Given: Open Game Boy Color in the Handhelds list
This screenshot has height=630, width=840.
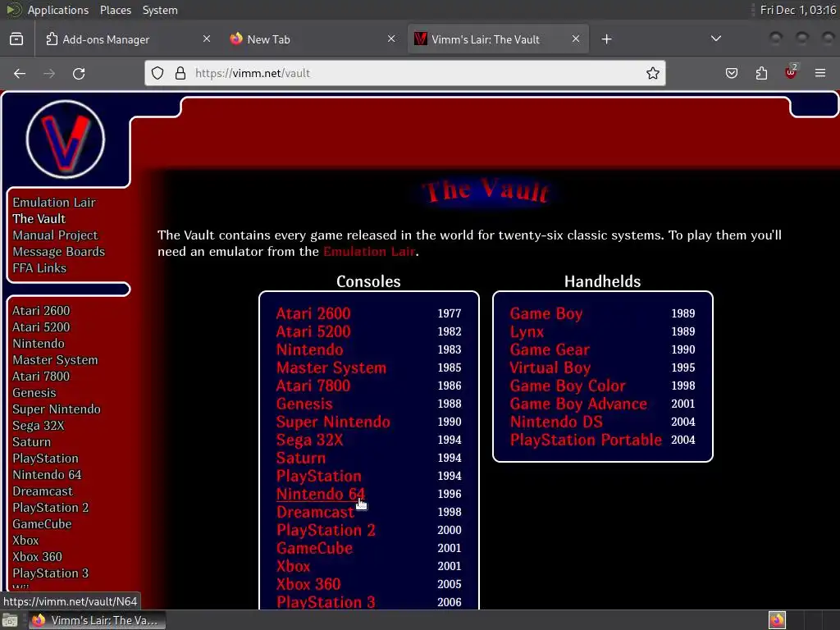Looking at the screenshot, I should [568, 386].
